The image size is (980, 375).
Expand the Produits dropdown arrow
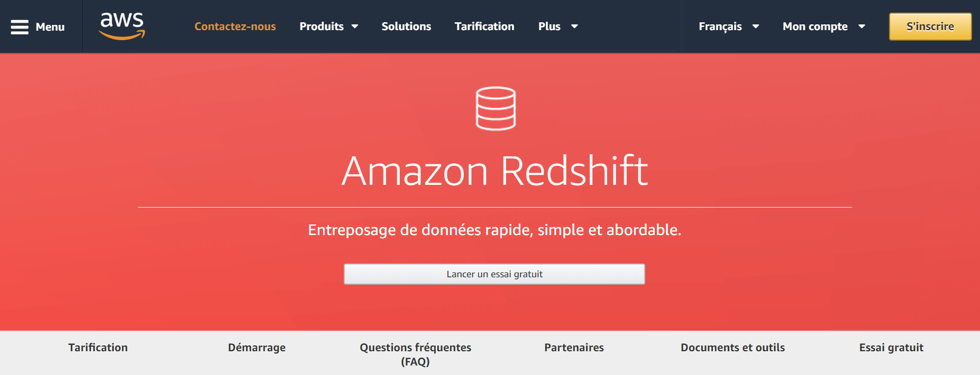[x=355, y=26]
